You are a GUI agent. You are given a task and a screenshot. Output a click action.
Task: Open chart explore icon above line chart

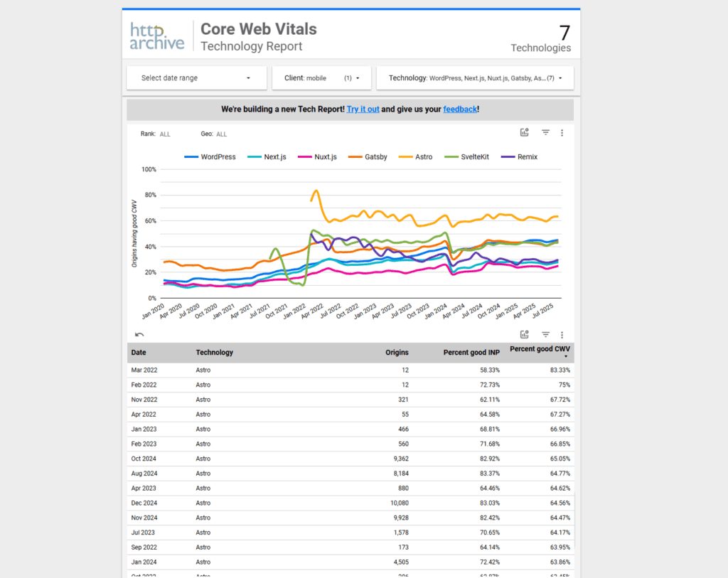click(x=524, y=133)
